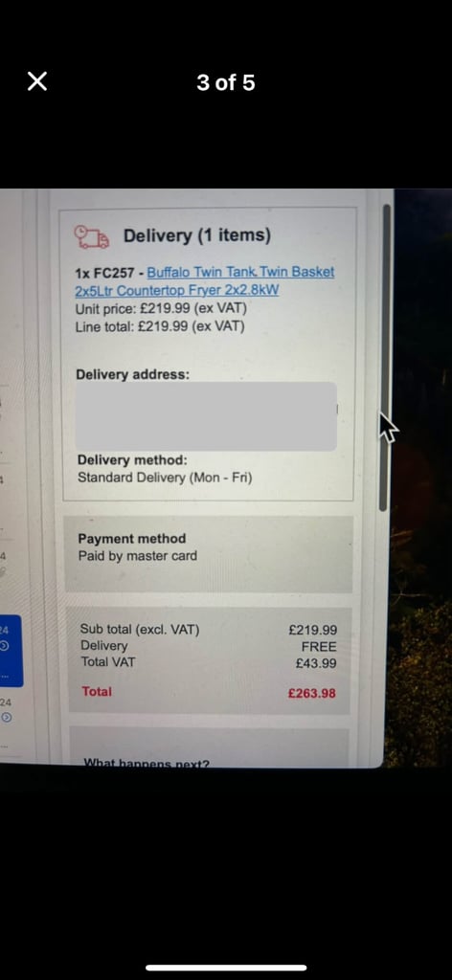452x980 pixels.
Task: Click the greyed-out delivery address block
Action: tap(206, 416)
